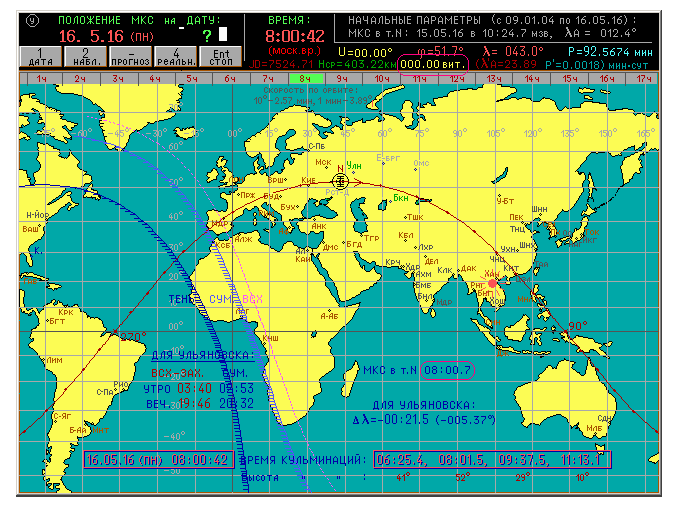
Task: Click the circled У icon in header
Action: click(x=32, y=21)
